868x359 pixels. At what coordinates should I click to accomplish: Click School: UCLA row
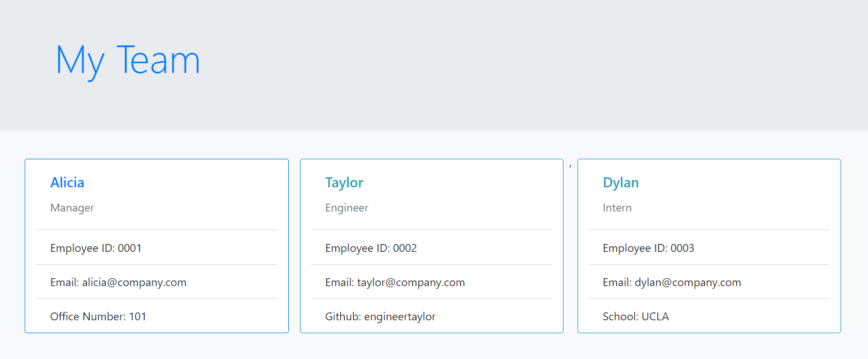pyautogui.click(x=709, y=316)
